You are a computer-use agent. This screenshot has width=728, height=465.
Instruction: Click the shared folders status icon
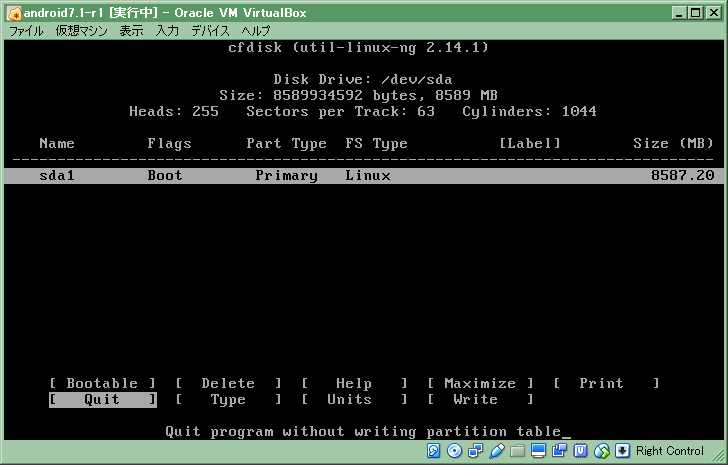click(517, 451)
